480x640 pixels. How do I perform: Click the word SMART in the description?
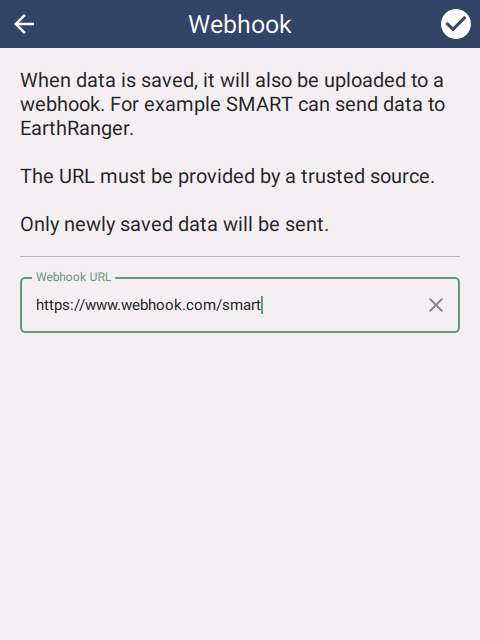coord(259,104)
